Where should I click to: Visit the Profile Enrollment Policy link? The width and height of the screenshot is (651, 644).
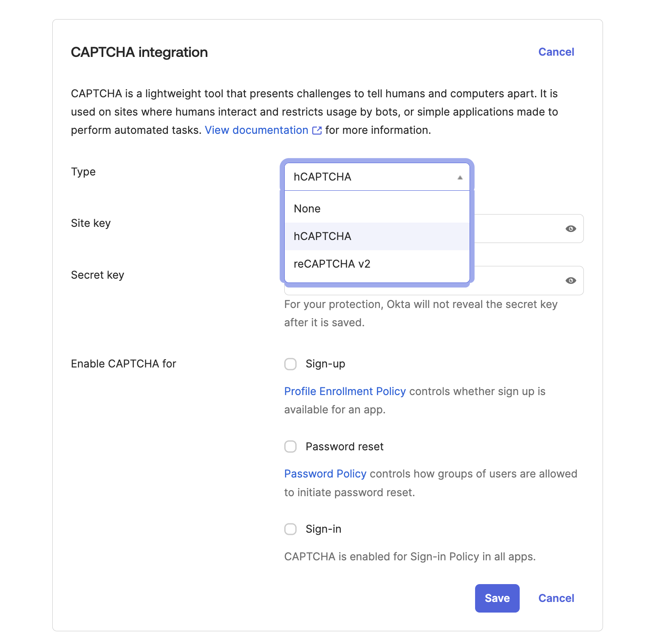pyautogui.click(x=345, y=391)
